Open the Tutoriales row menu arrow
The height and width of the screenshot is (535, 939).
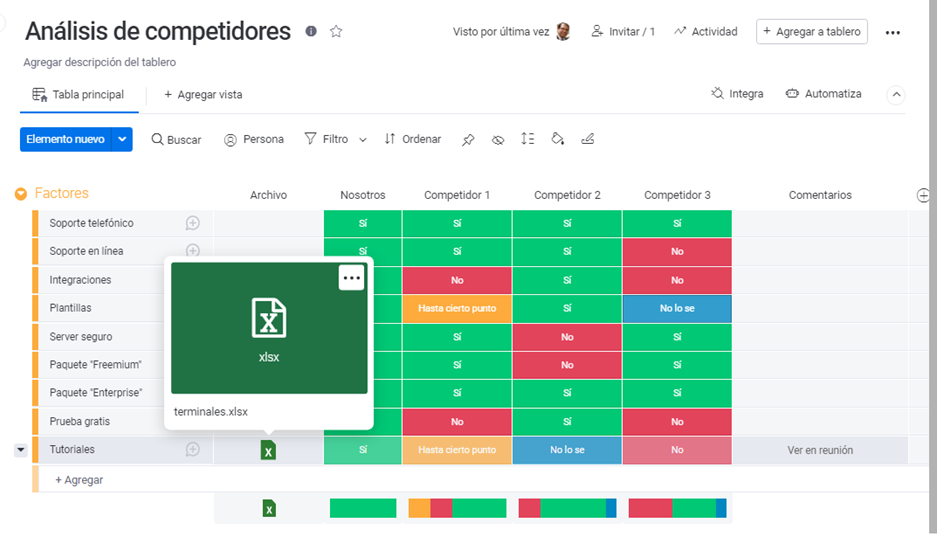click(x=21, y=450)
